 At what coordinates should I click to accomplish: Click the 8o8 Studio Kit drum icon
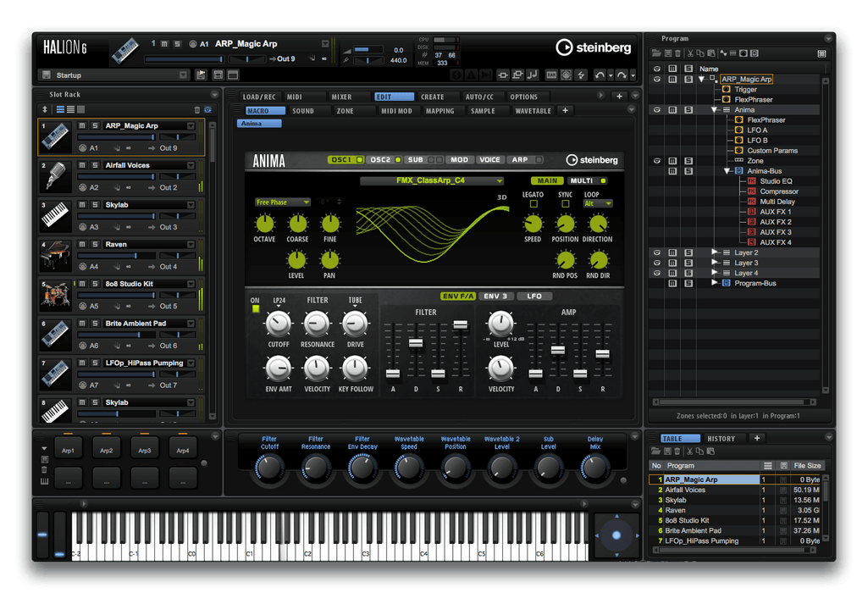55,295
